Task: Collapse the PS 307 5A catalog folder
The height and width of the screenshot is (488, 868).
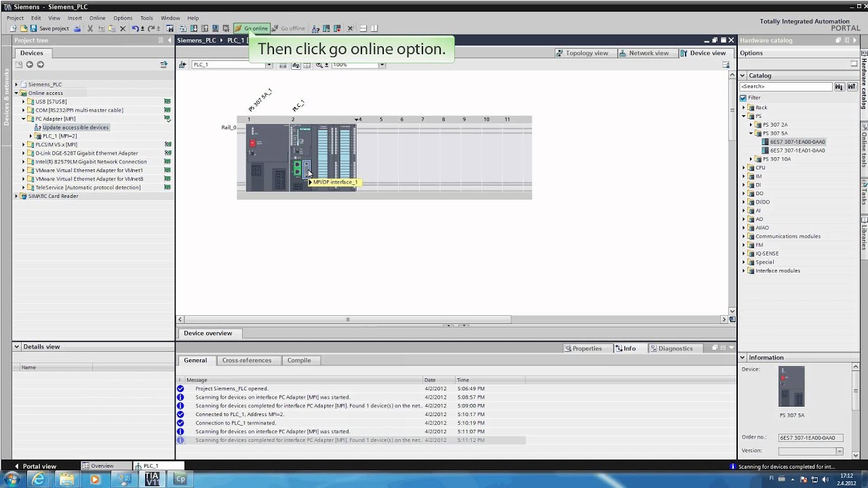Action: pos(751,134)
